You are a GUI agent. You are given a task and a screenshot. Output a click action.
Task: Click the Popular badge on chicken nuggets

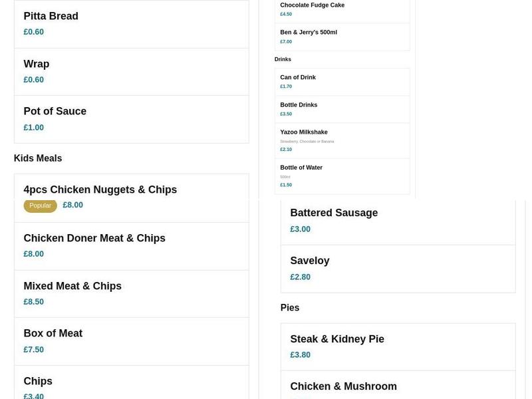coord(41,205)
